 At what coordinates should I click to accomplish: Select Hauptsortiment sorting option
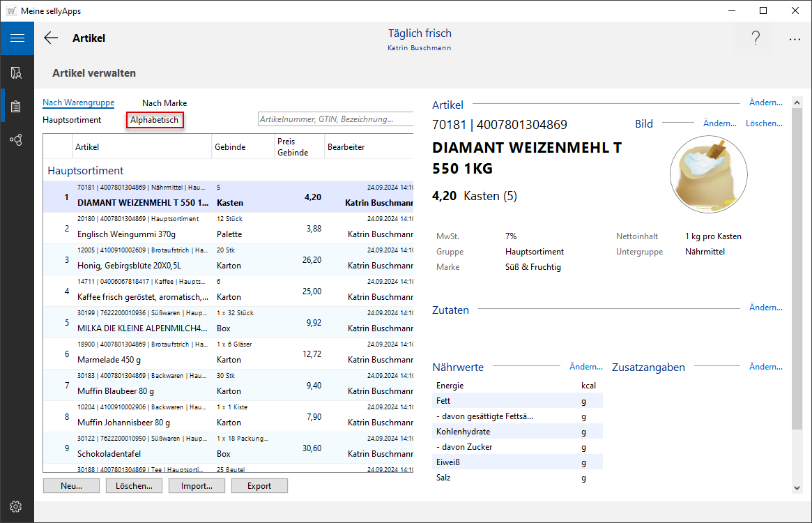(72, 120)
